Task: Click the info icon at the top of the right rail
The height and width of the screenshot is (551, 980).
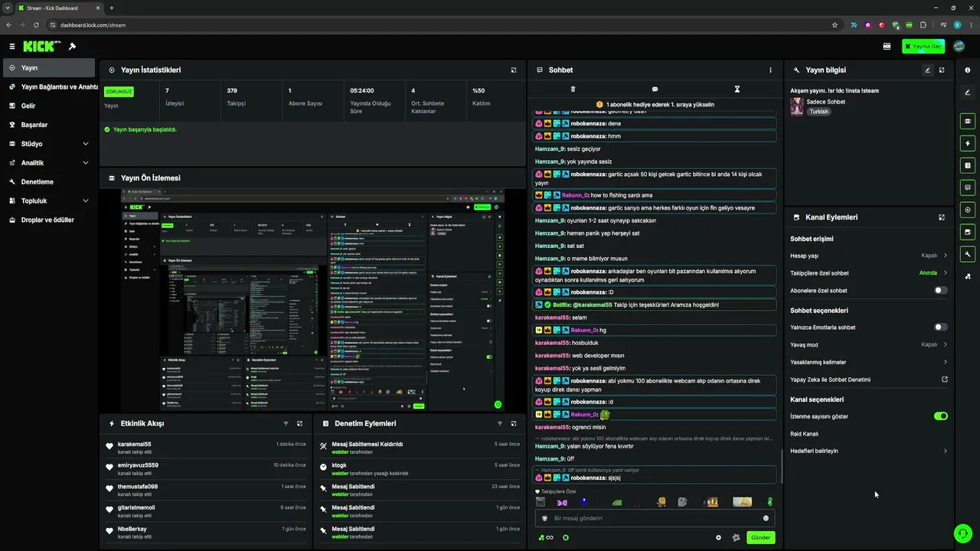Action: coord(968,70)
